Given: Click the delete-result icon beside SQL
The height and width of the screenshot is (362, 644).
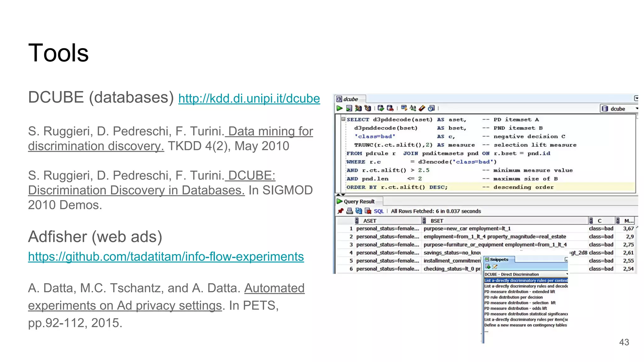Looking at the screenshot, I should (368, 211).
